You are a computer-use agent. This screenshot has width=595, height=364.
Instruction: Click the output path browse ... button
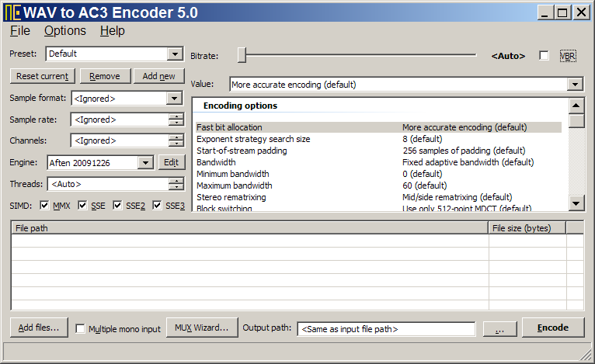(499, 329)
